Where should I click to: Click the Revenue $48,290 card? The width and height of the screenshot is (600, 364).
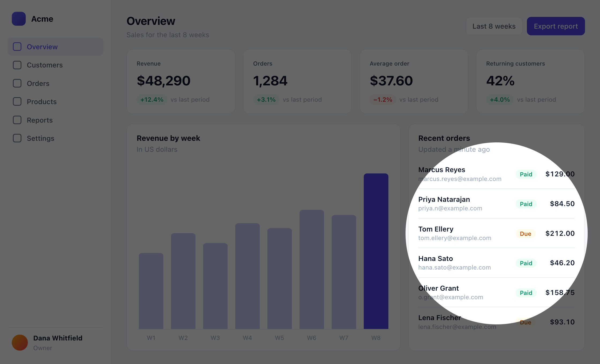(181, 81)
